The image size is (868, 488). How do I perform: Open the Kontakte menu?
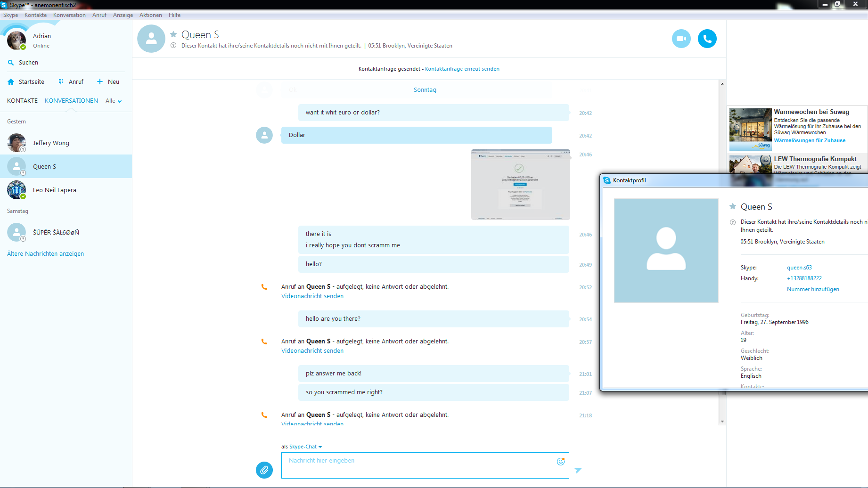tap(36, 15)
